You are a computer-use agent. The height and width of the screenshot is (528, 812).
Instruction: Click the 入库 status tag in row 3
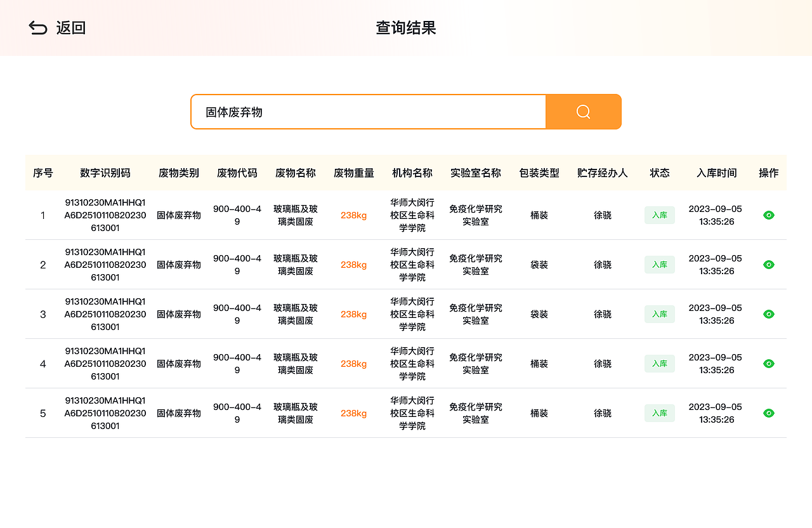(x=659, y=314)
